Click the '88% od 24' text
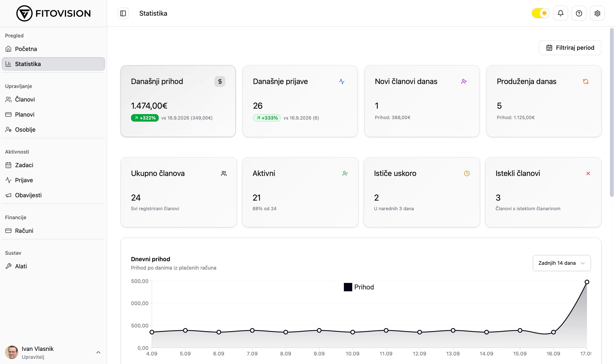 [264, 209]
